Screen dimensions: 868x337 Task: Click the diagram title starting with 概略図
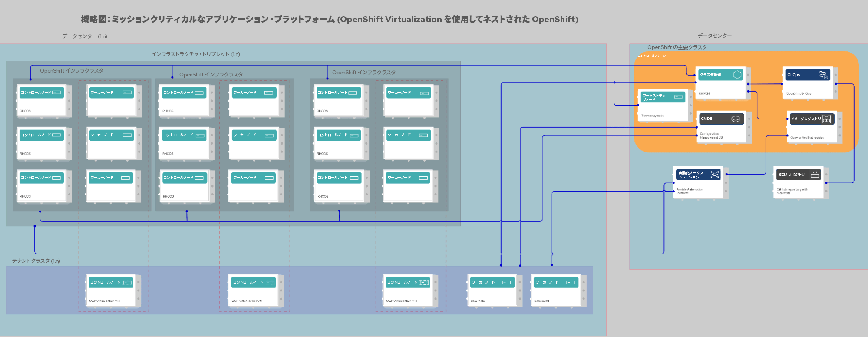(330, 19)
